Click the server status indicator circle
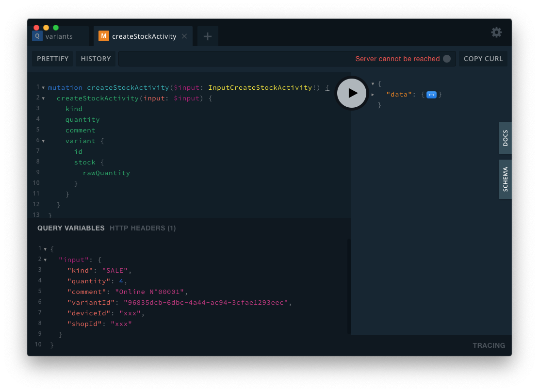Screen dimensions: 539x392 point(446,59)
